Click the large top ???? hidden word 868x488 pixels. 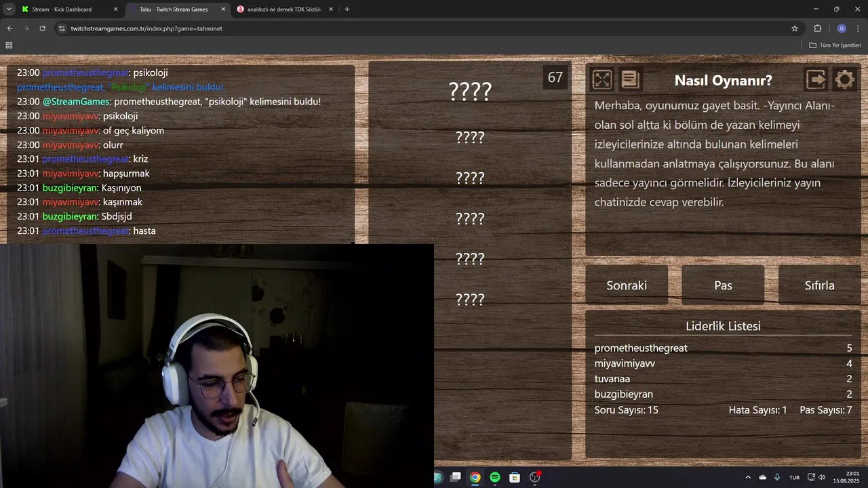pos(470,91)
